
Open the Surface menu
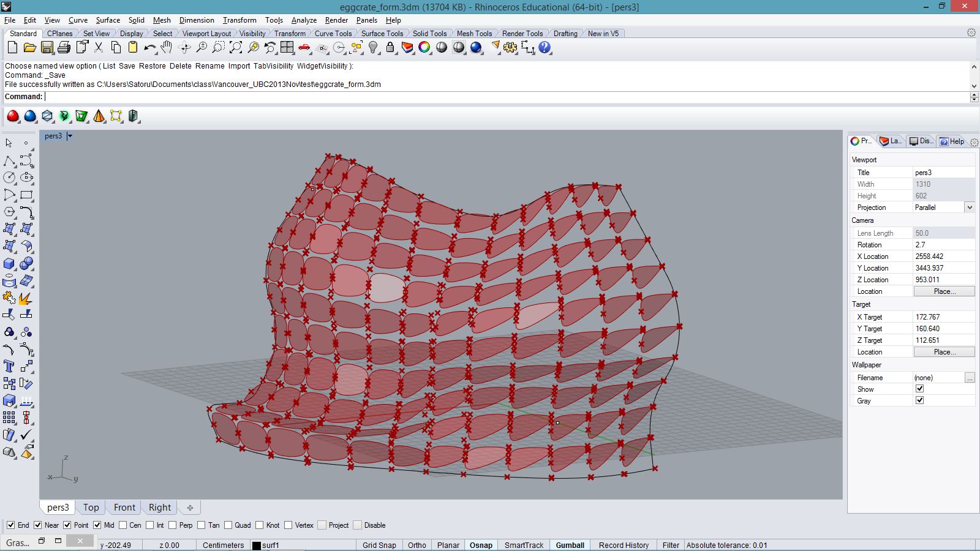(108, 20)
